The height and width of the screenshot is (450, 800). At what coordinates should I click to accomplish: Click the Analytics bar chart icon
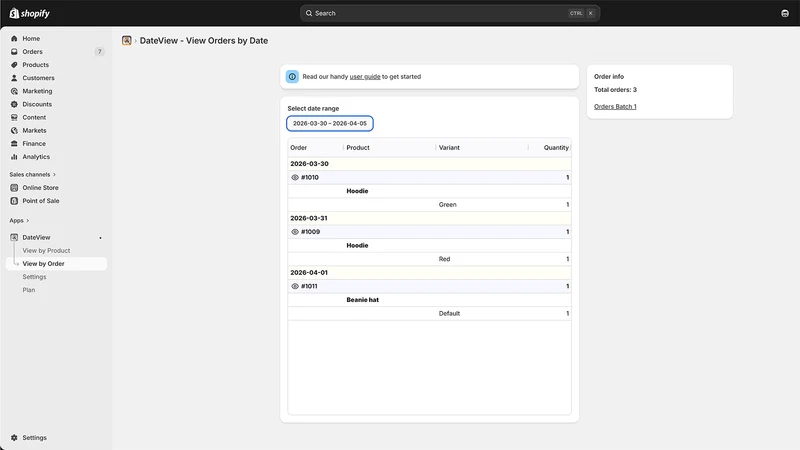pyautogui.click(x=14, y=157)
